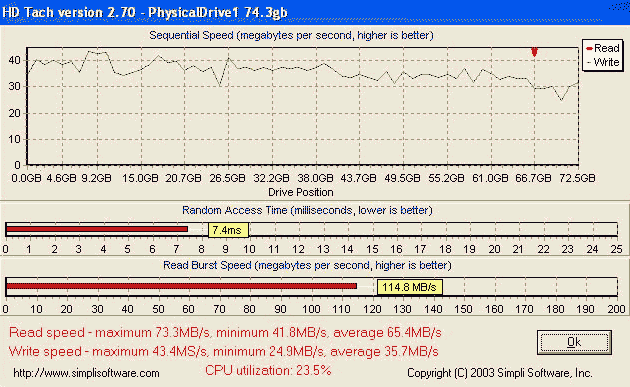Click the HD Tach version 2.70 title bar
630x387 pixels.
tap(315, 12)
